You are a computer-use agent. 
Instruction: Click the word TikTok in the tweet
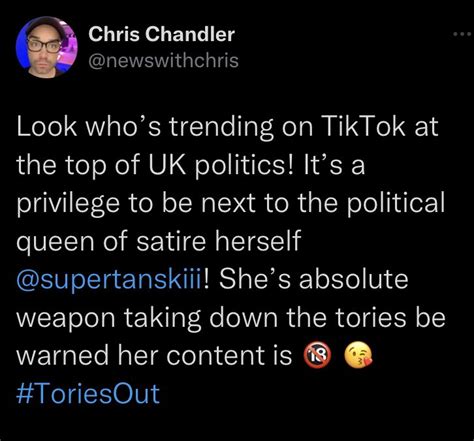[x=363, y=126]
